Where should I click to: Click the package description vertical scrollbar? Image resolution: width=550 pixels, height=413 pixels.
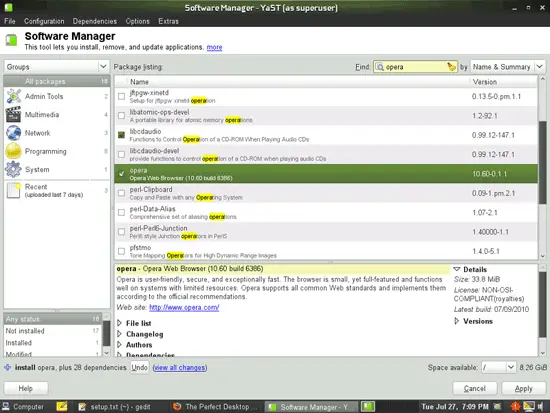coord(542,304)
